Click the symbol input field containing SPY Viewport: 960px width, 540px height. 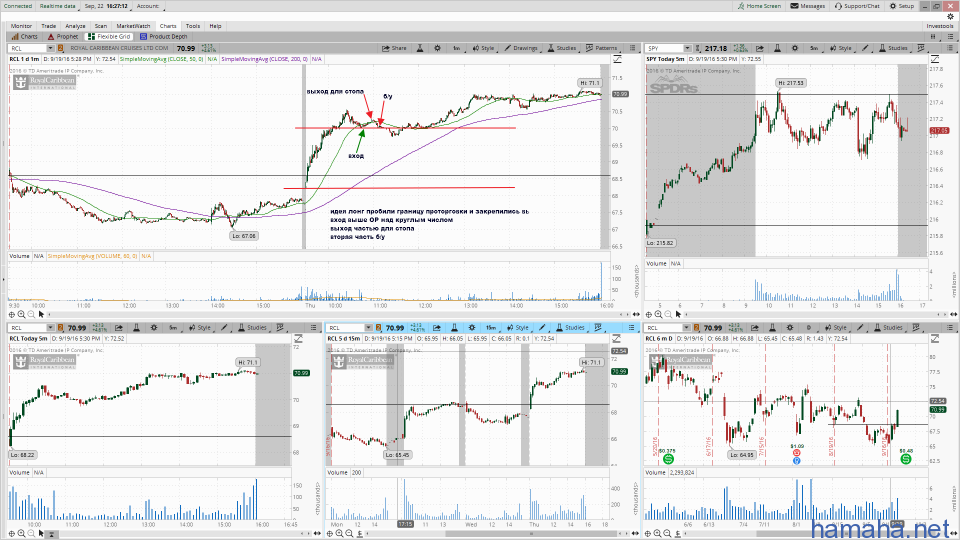tap(664, 48)
